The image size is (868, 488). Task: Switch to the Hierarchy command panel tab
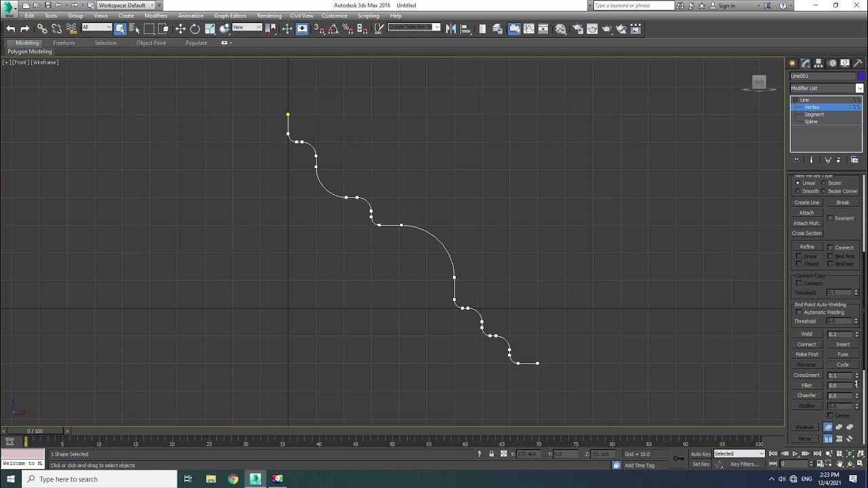pyautogui.click(x=818, y=63)
